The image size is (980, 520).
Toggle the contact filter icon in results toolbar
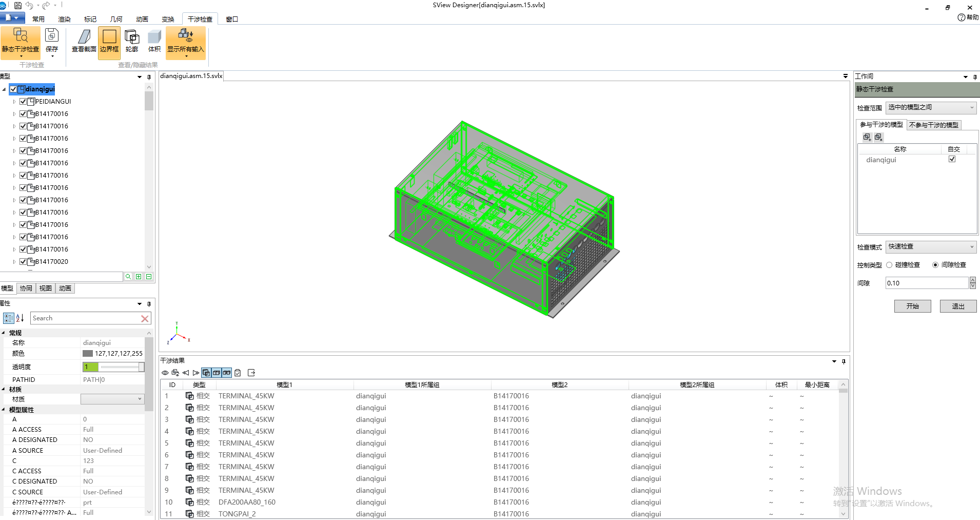(217, 373)
